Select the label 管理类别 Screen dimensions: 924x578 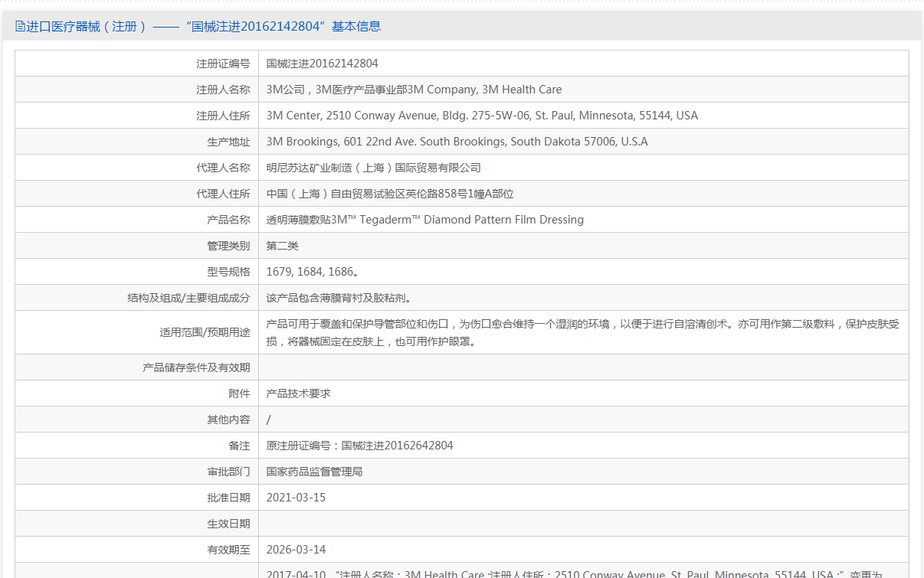tap(228, 246)
